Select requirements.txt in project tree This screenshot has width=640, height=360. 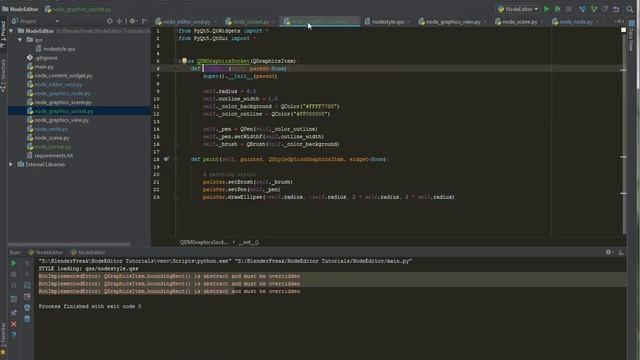(x=53, y=156)
